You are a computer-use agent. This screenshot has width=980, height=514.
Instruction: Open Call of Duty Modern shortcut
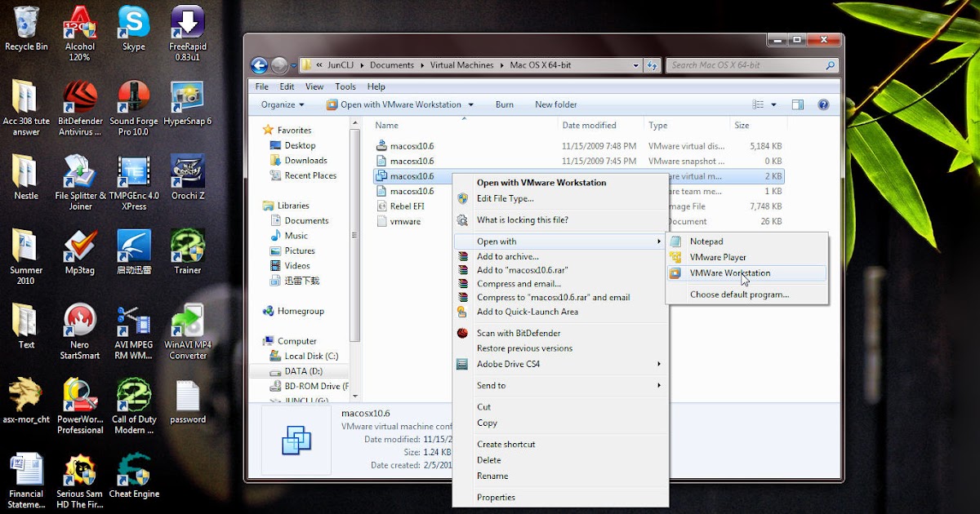click(x=133, y=405)
